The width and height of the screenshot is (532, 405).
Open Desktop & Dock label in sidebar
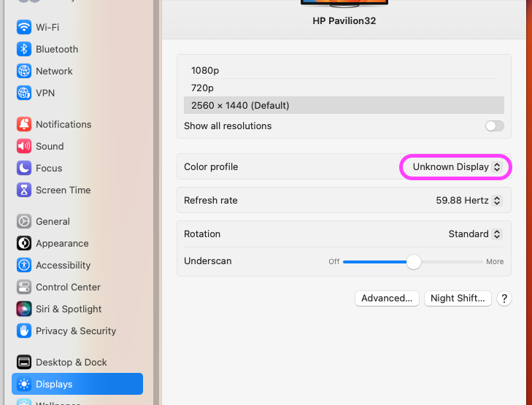[72, 362]
